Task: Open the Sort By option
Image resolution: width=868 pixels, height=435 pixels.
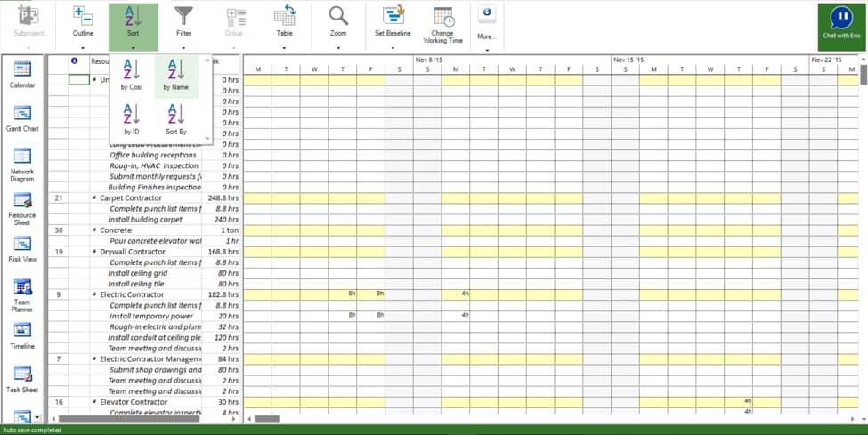Action: point(176,119)
